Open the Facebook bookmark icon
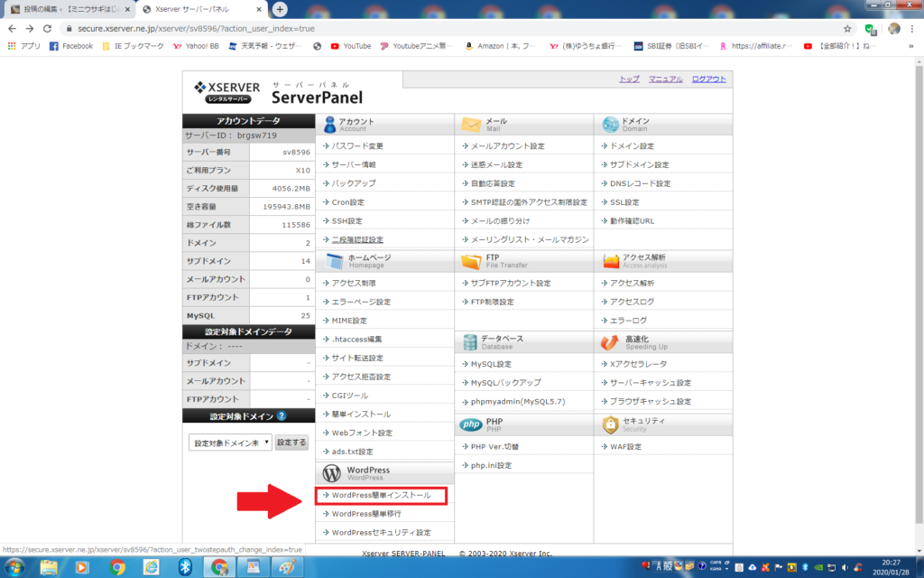Viewport: 924px width, 578px height. (54, 46)
